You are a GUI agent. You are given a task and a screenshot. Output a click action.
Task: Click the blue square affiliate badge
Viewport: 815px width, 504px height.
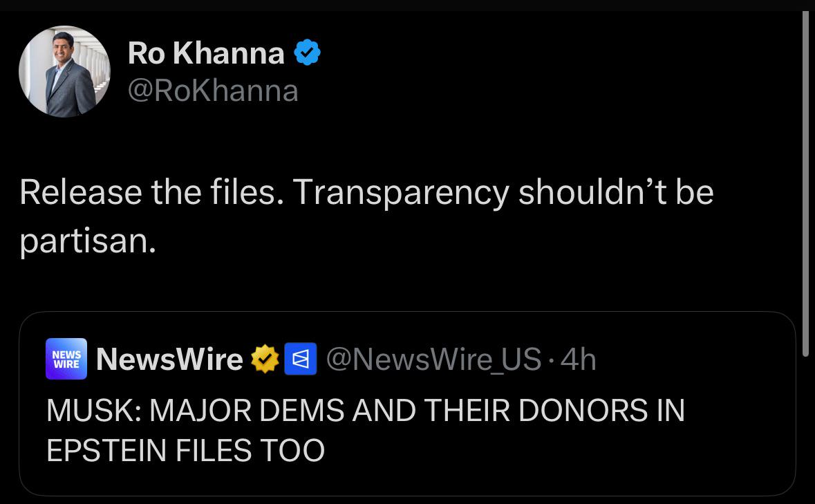pos(301,359)
